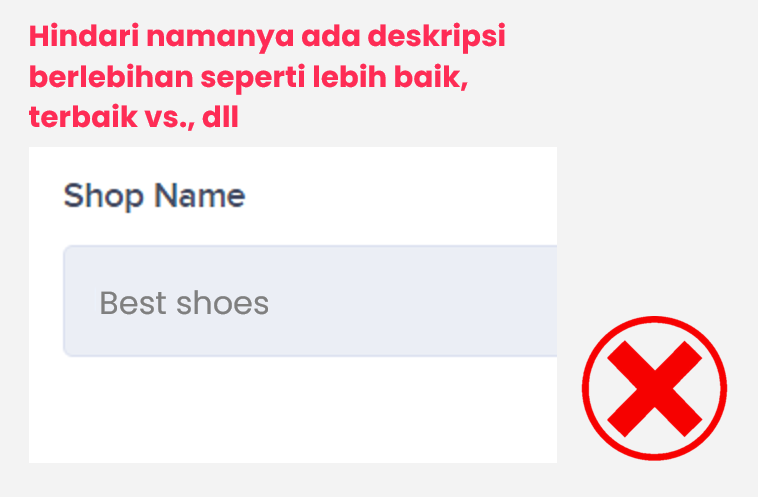Click the "Shop Name" field label
758x497 pixels.
tap(154, 195)
